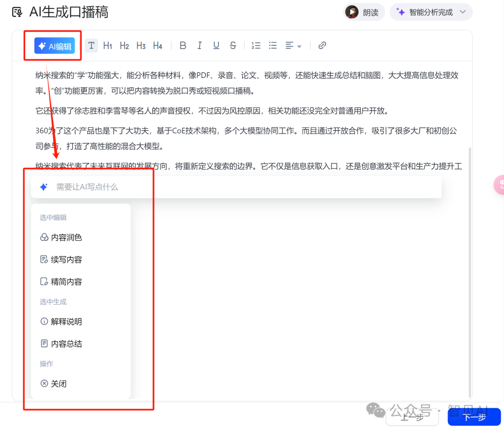Apply H4 heading format
This screenshot has height=431, width=504.
pos(158,45)
